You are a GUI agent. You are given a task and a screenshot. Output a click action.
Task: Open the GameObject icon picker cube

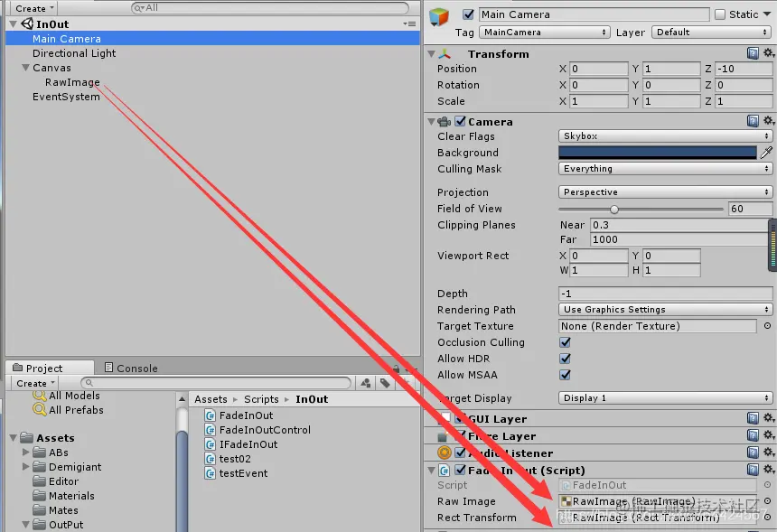pos(438,17)
